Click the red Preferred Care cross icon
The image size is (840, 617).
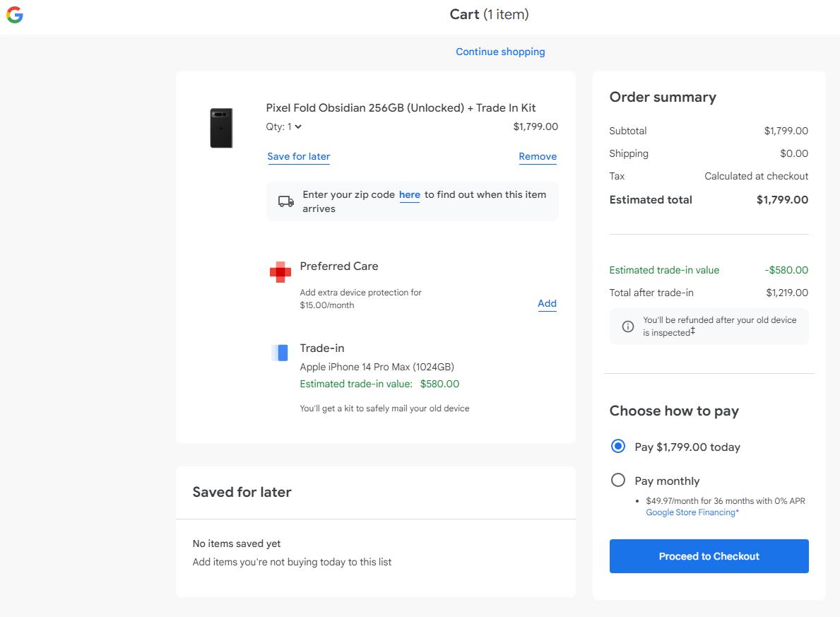click(280, 271)
